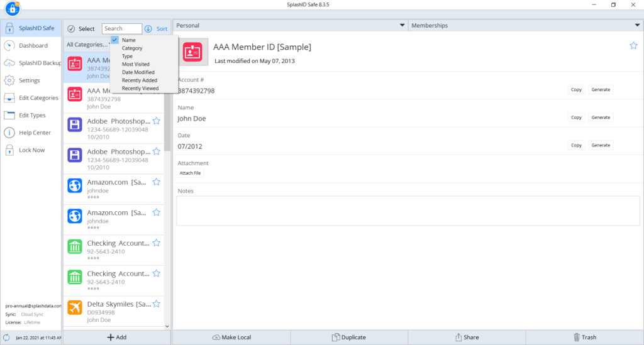Open the All Categories filter dropdown
This screenshot has width=644, height=345.
[x=87, y=45]
